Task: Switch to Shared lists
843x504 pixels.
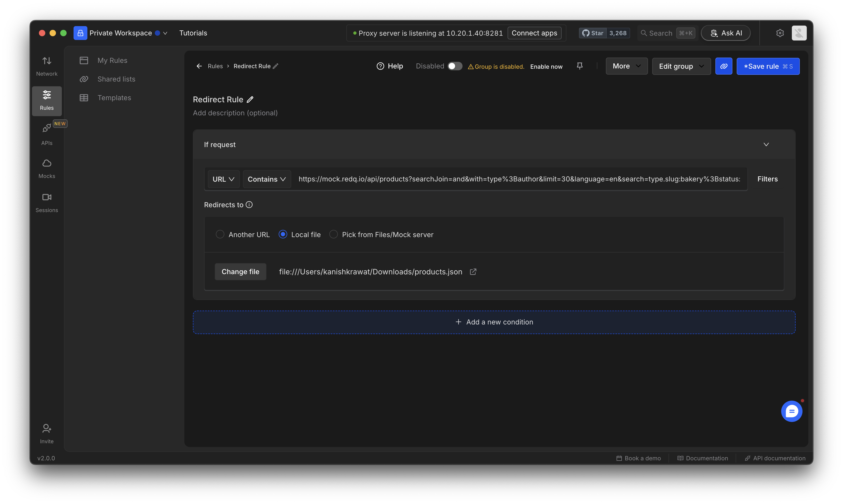Action: click(x=116, y=79)
